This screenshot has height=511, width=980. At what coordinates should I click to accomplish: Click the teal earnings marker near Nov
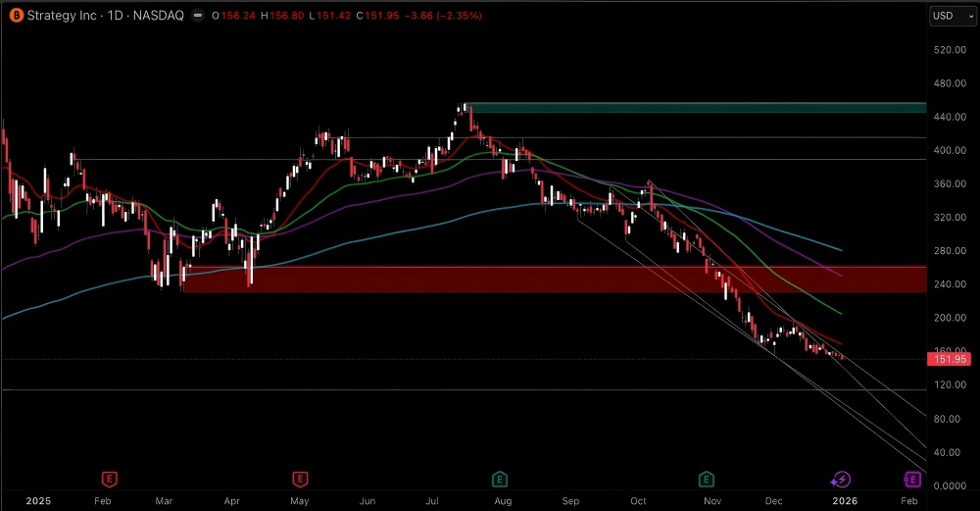(x=706, y=479)
